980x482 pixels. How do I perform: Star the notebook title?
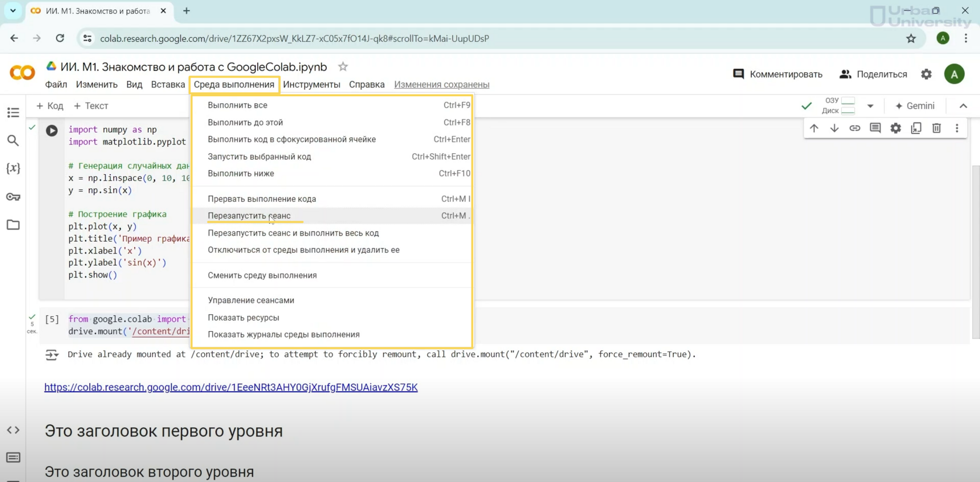tap(343, 67)
